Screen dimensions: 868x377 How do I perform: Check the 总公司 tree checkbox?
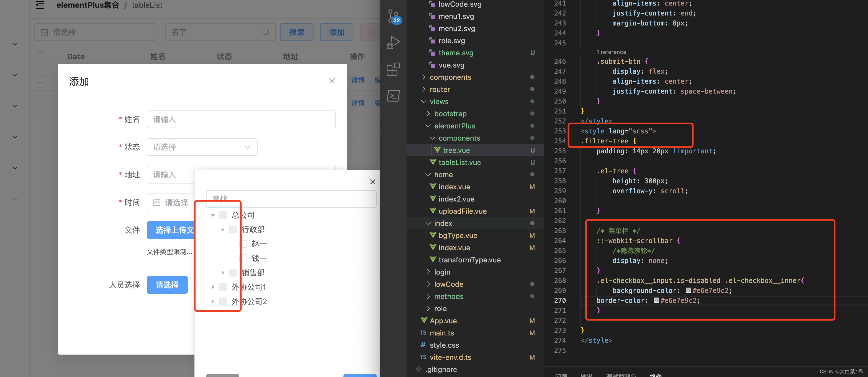pos(223,215)
